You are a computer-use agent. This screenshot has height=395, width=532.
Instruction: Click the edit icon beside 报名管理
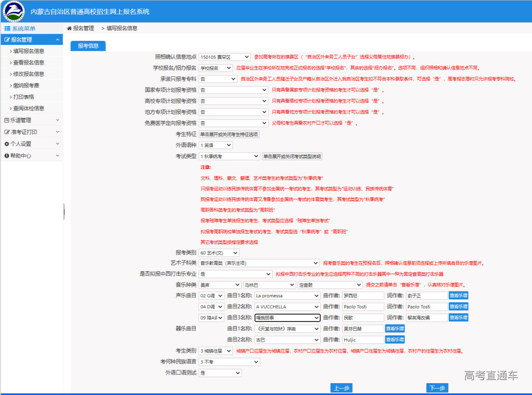[x=7, y=40]
